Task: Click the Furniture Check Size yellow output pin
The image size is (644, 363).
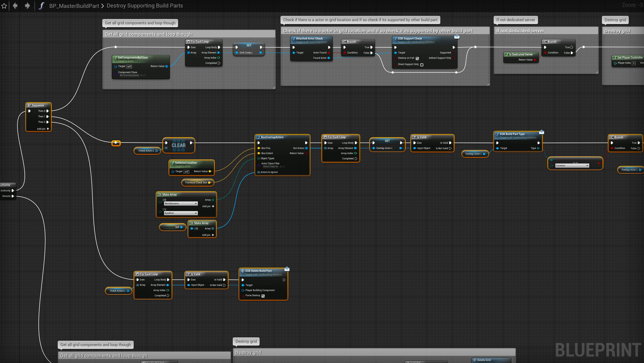Action: 209,183
